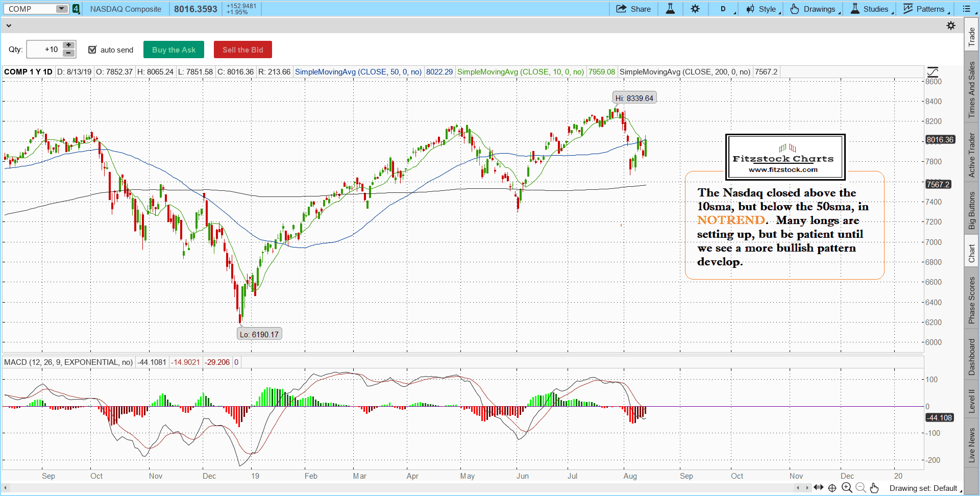980x496 pixels.
Task: Switch to the Times And Sales tab
Action: pos(971,89)
